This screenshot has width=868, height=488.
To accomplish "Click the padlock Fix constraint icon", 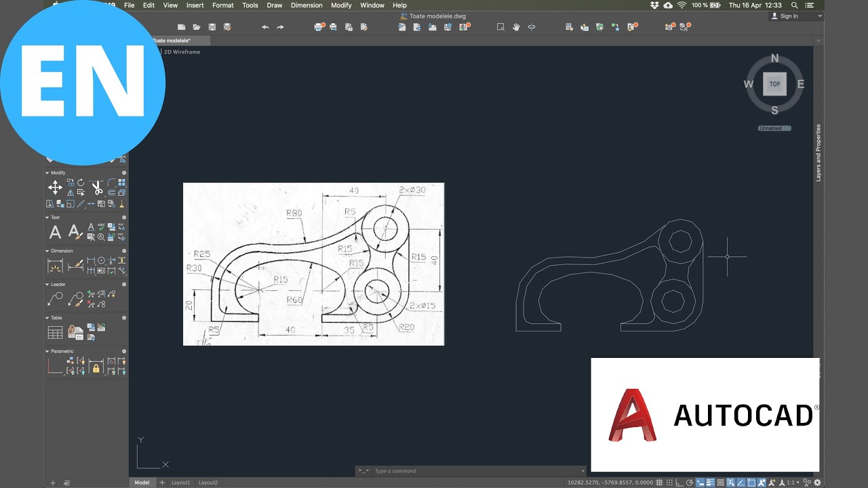I will [96, 366].
